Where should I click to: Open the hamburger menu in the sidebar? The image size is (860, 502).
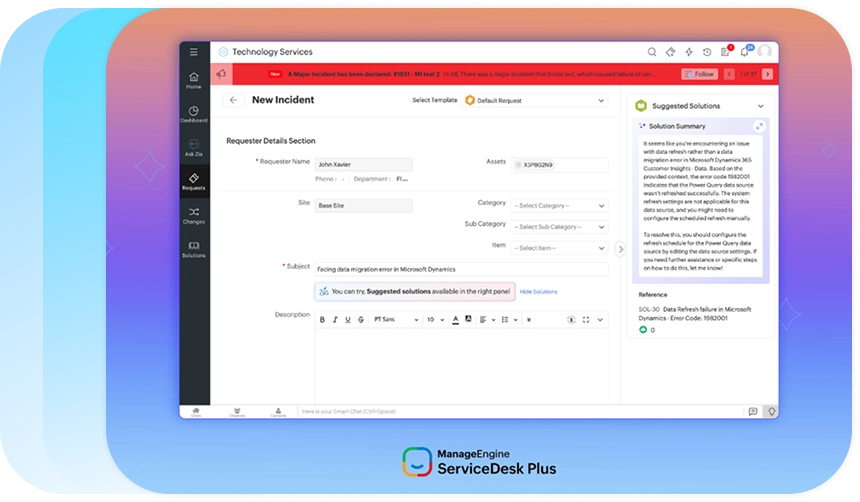[194, 52]
